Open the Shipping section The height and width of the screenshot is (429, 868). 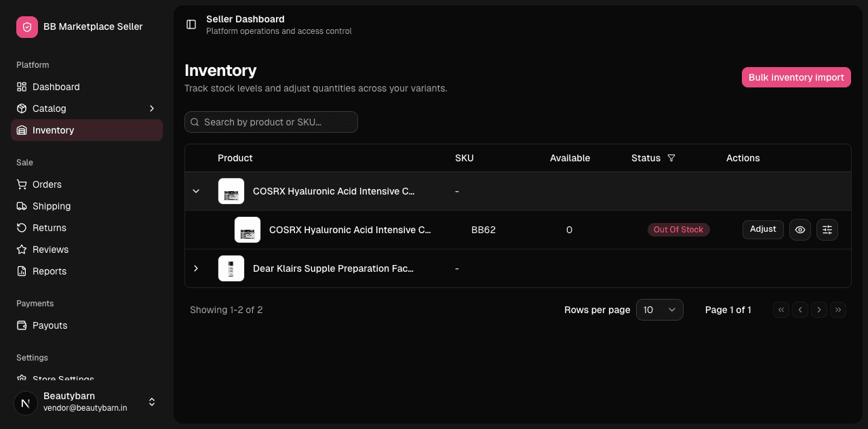pyautogui.click(x=87, y=206)
